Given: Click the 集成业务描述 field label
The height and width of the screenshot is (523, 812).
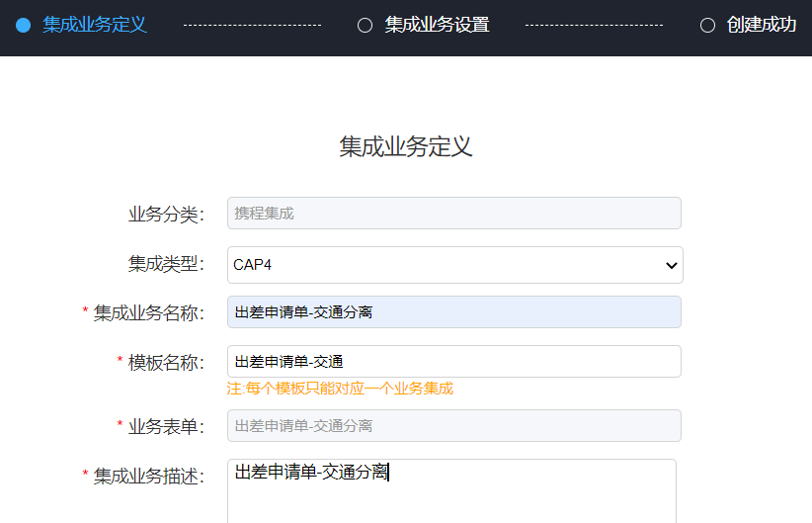Looking at the screenshot, I should click(x=148, y=477).
